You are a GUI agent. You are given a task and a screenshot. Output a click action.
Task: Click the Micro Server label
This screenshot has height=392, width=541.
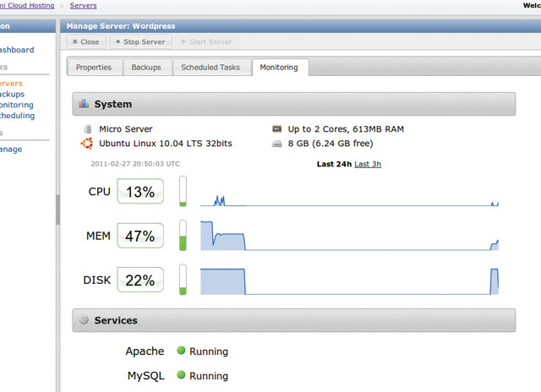[126, 129]
